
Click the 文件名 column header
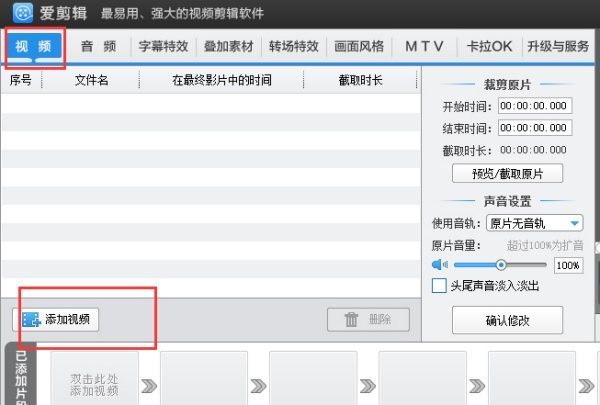[x=91, y=80]
